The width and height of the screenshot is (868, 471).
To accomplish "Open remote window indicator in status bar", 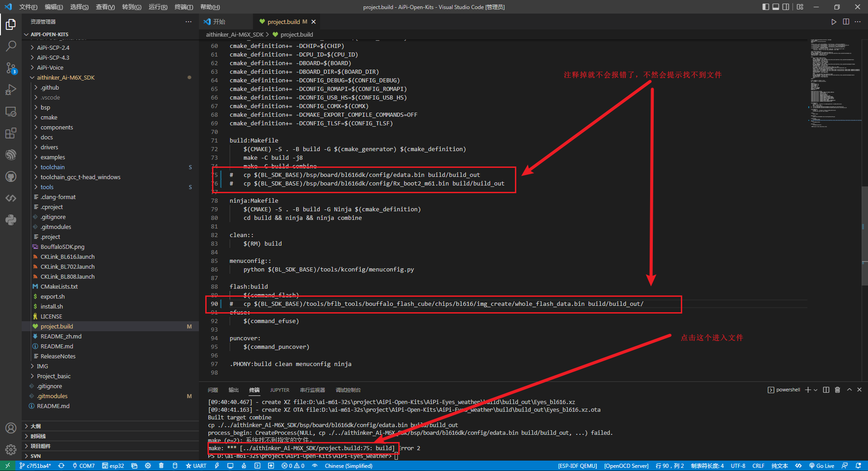I will click(8, 466).
